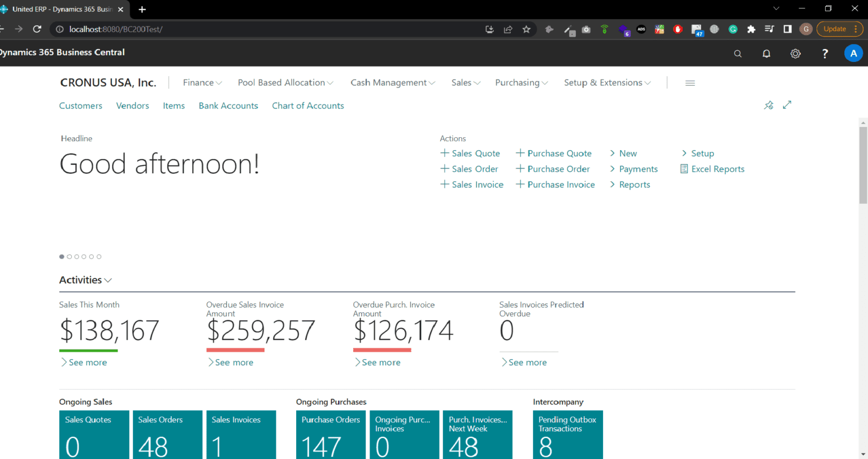Select the second headline carousel dot
This screenshot has height=459, width=868.
pyautogui.click(x=70, y=257)
